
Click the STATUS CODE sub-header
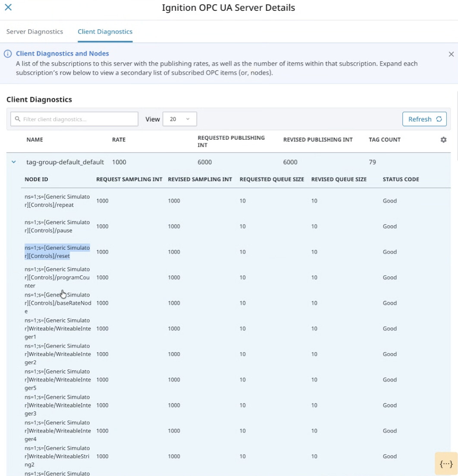[401, 179]
